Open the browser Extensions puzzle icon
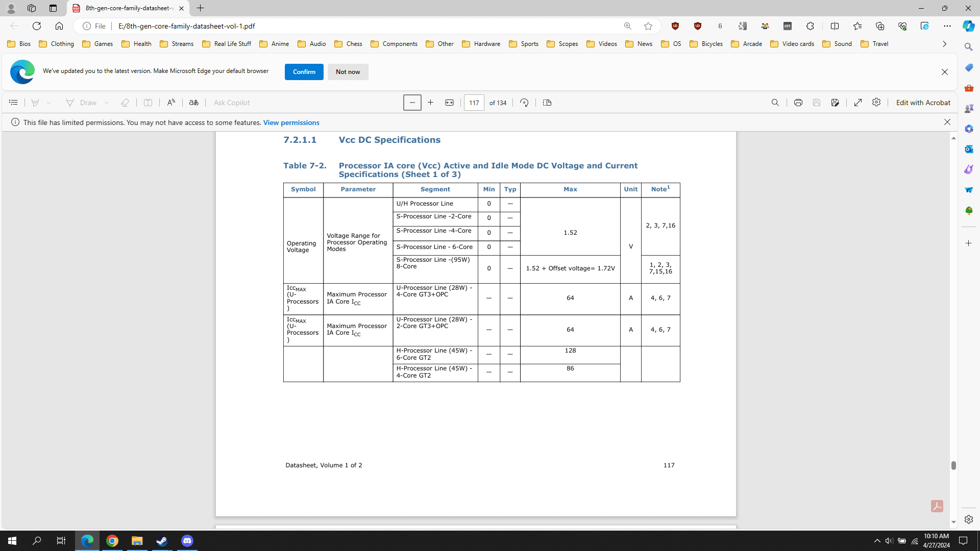Image resolution: width=980 pixels, height=551 pixels. click(x=810, y=26)
